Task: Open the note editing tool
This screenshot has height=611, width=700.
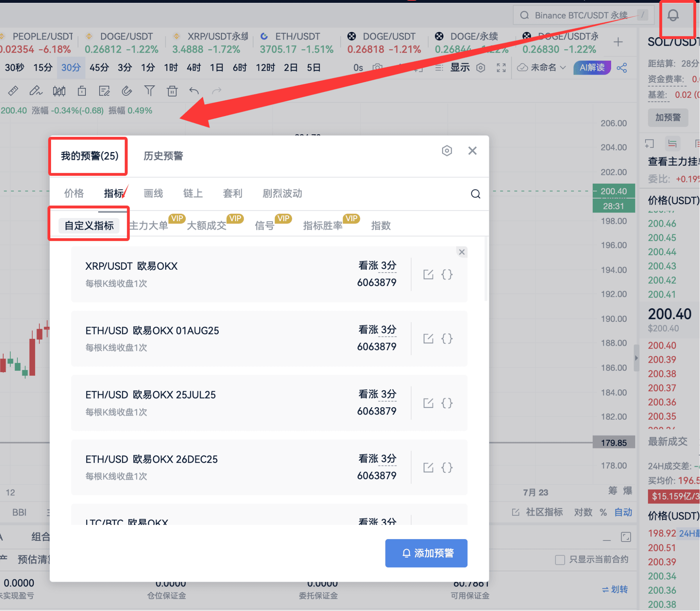Action: (x=104, y=91)
